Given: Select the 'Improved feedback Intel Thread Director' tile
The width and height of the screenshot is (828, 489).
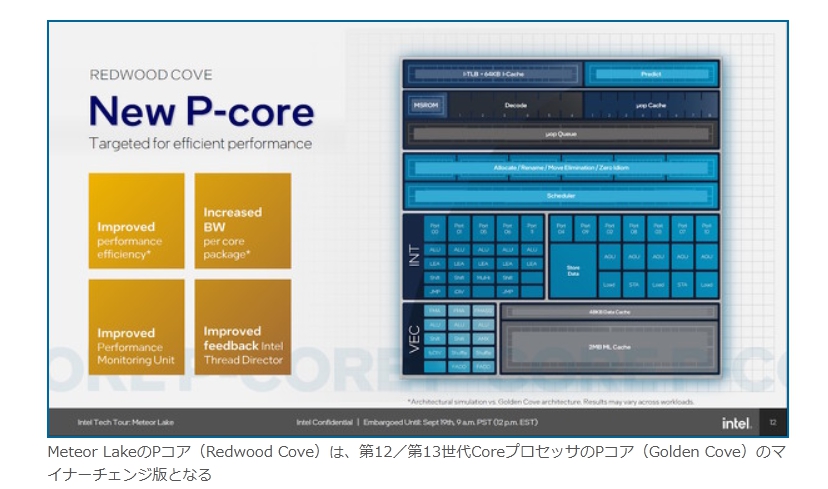Looking at the screenshot, I should [242, 326].
